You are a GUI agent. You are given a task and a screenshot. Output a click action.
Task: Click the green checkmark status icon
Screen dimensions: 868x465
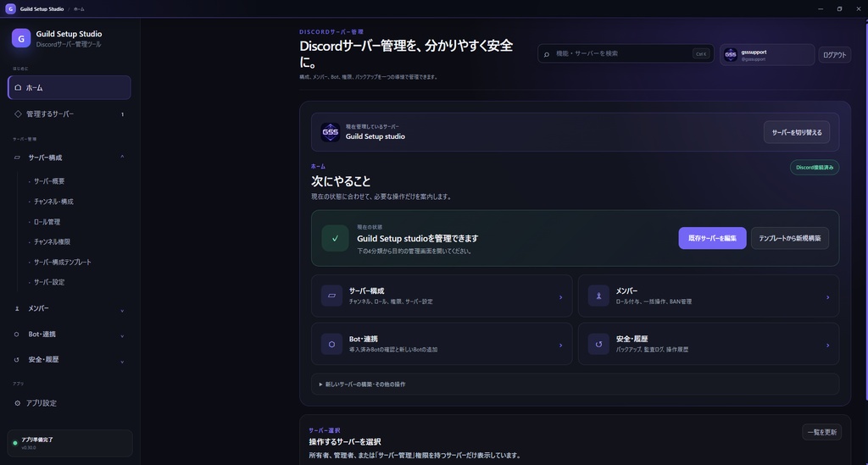click(335, 238)
